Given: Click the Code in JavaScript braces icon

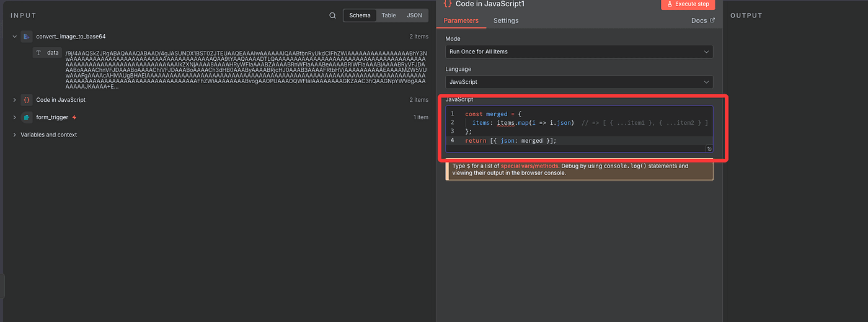Looking at the screenshot, I should 26,100.
